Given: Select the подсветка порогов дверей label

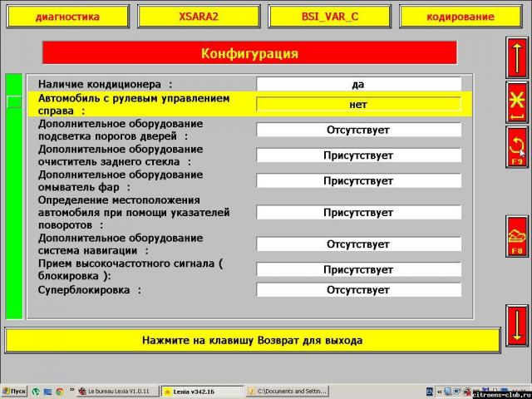Looking at the screenshot, I should (121, 130).
